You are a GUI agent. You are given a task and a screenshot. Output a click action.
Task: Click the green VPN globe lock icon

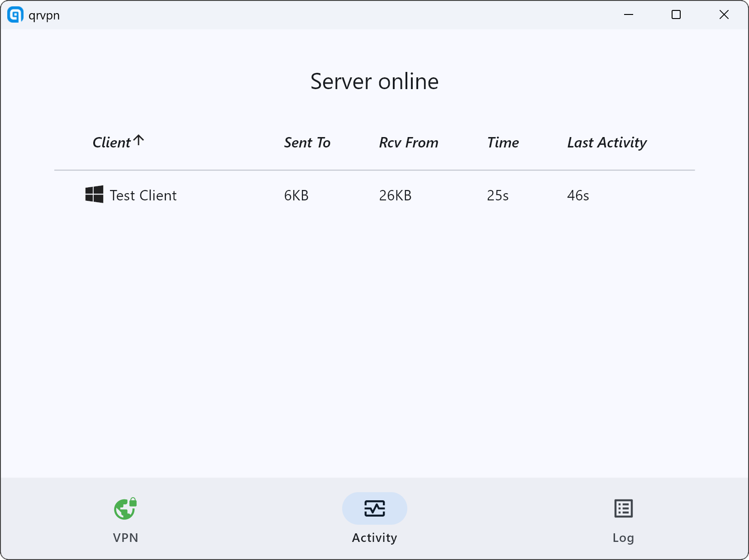(x=125, y=508)
